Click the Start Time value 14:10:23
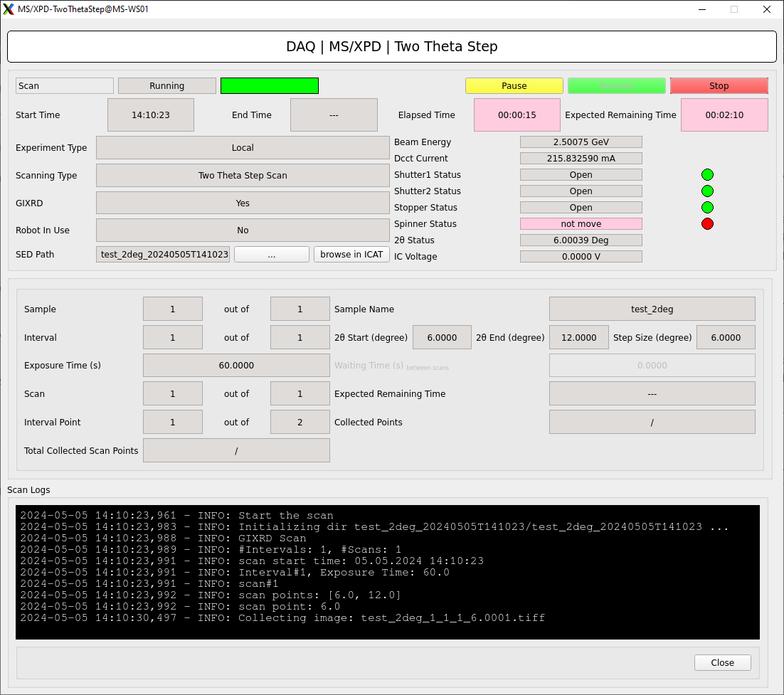 point(151,115)
